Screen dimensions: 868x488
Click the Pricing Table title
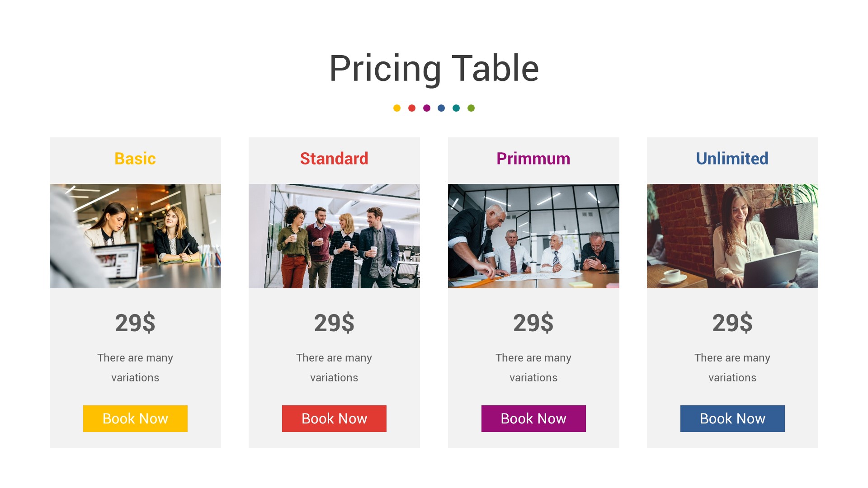[x=434, y=69]
